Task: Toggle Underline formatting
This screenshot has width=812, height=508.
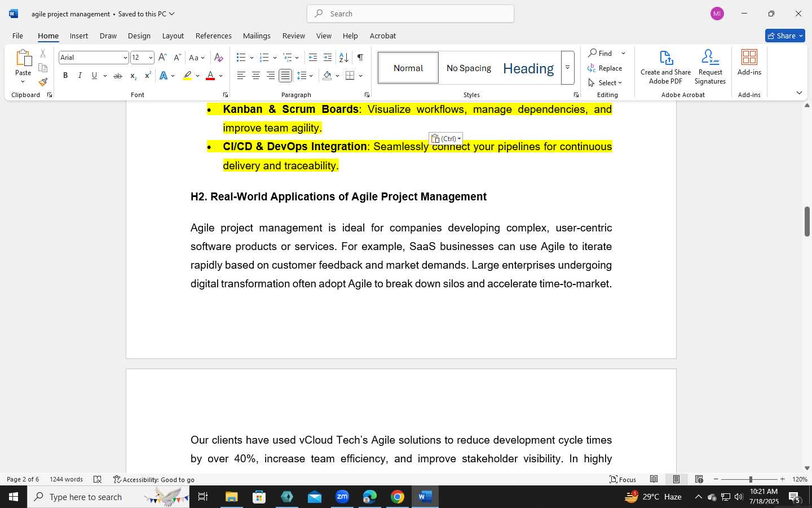Action: (x=94, y=76)
